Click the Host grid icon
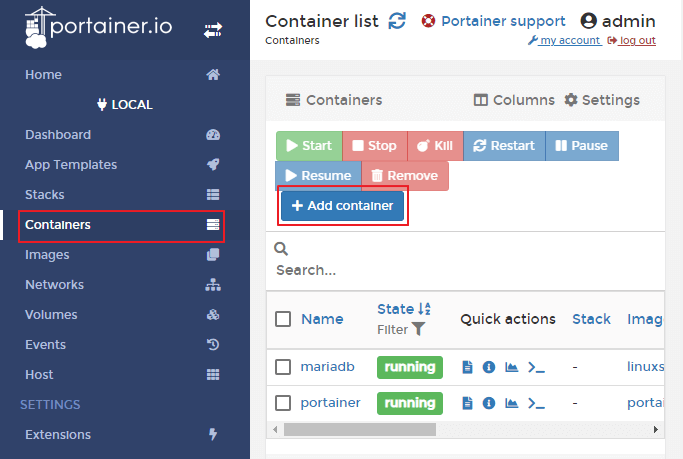The image size is (683, 459). coord(213,375)
